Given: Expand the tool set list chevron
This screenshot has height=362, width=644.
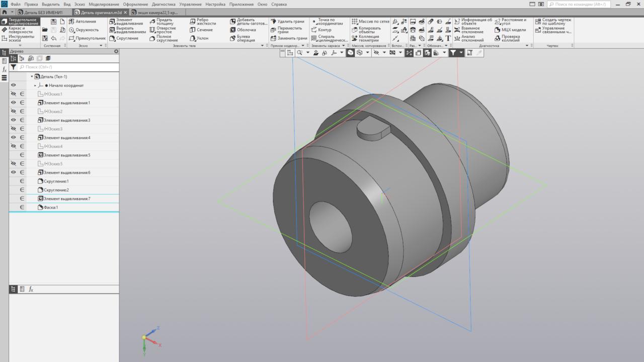Looking at the screenshot, I should pyautogui.click(x=20, y=45).
